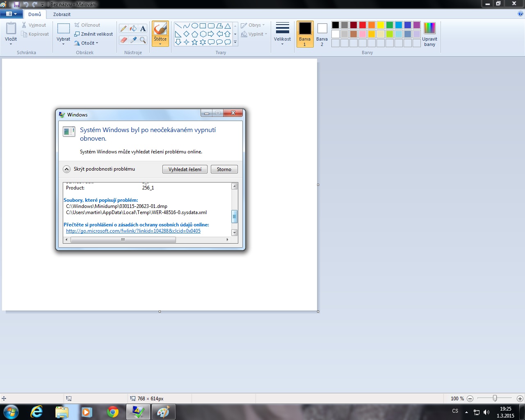Activate the Magnifier tool
525x420 pixels.
(143, 40)
